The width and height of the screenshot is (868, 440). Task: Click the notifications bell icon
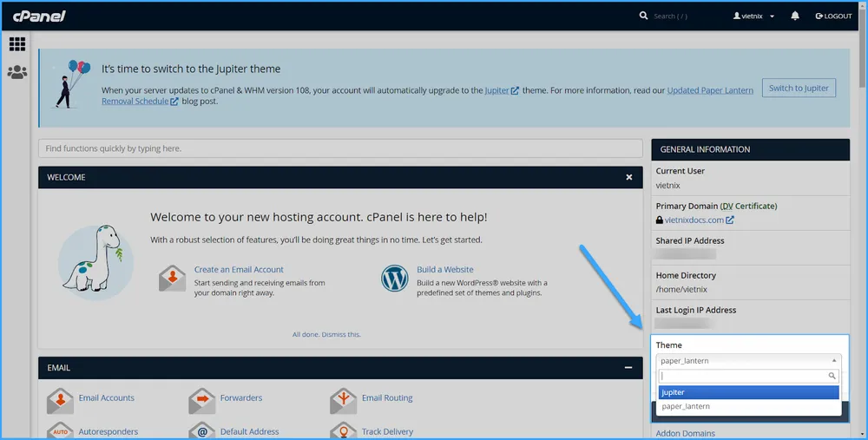coord(795,16)
